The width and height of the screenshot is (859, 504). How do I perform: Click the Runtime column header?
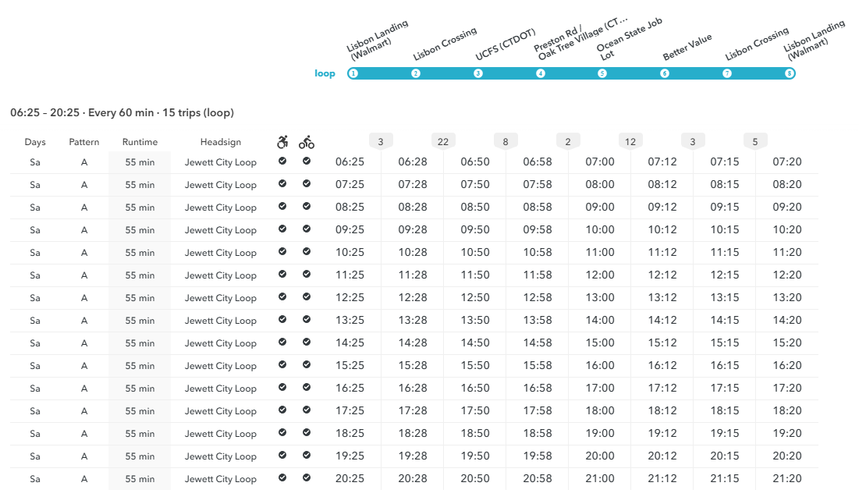[x=140, y=142]
